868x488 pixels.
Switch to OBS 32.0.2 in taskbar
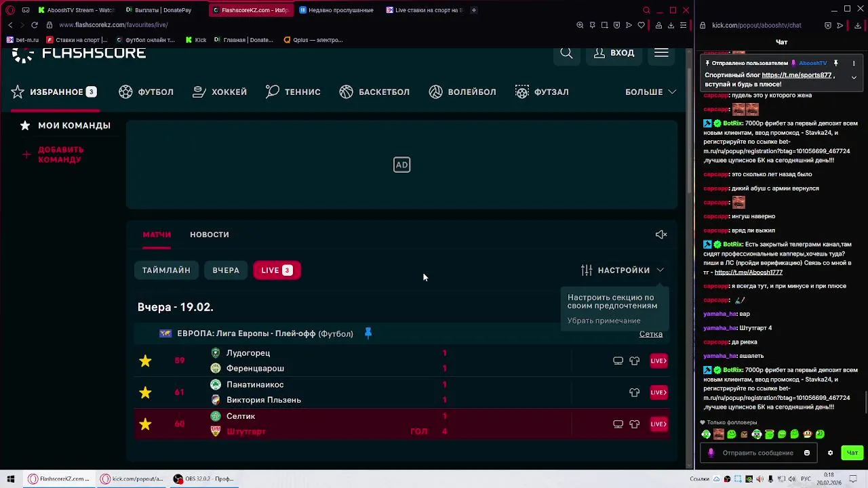pos(204,479)
